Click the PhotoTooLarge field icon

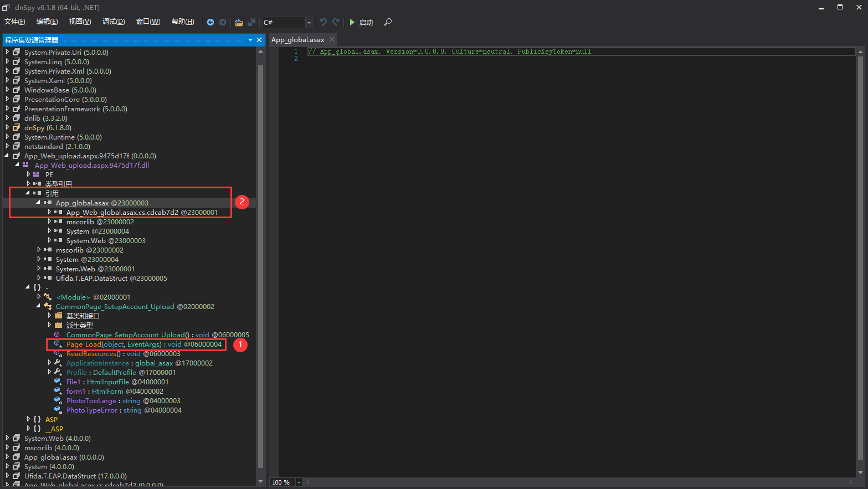pyautogui.click(x=58, y=400)
